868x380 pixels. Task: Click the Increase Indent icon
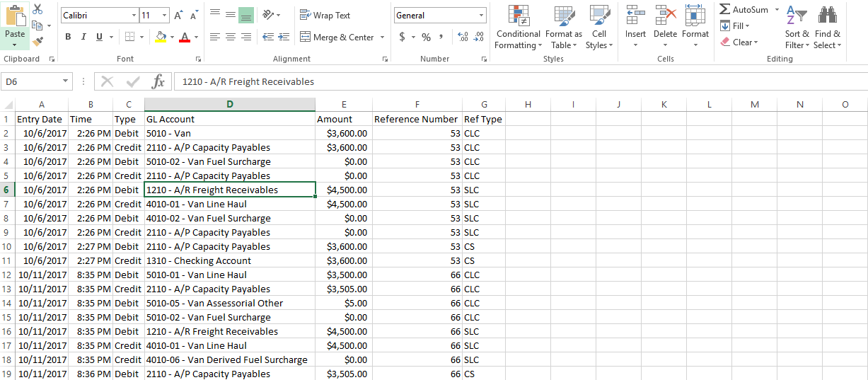284,37
